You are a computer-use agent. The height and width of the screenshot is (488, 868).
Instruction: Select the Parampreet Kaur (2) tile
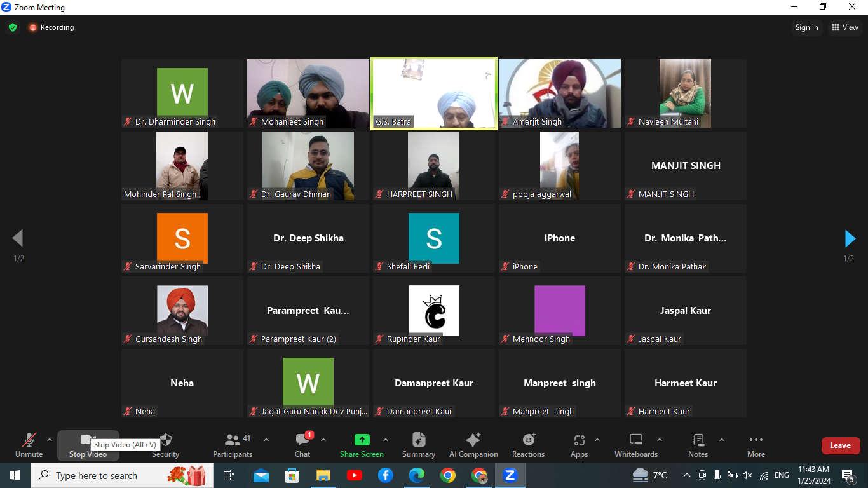[x=308, y=311]
